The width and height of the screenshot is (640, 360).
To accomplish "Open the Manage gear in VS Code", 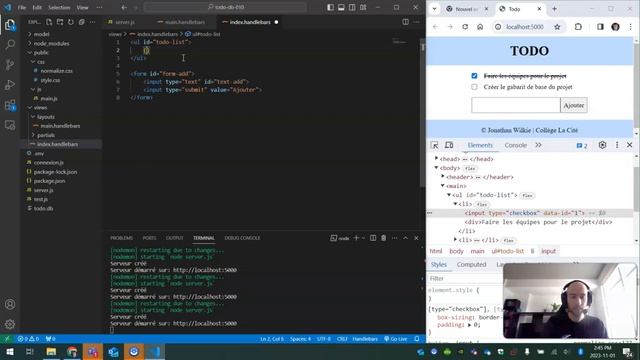I will [x=10, y=324].
